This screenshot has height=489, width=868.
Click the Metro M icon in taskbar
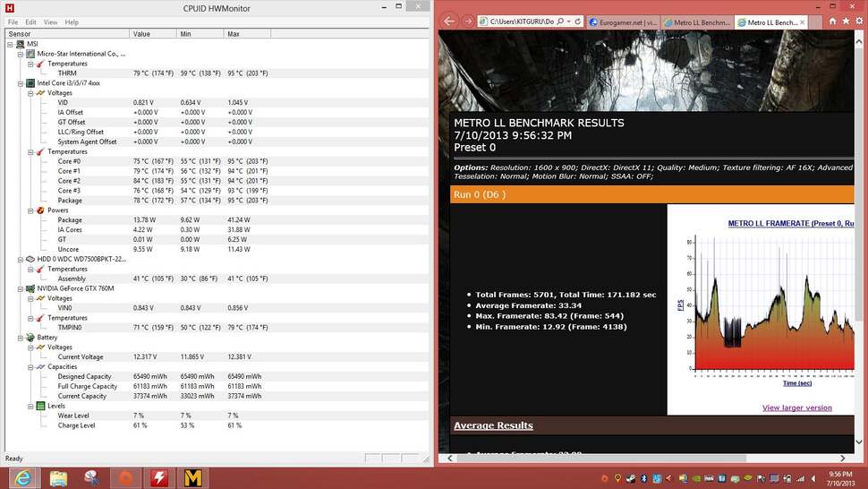194,476
